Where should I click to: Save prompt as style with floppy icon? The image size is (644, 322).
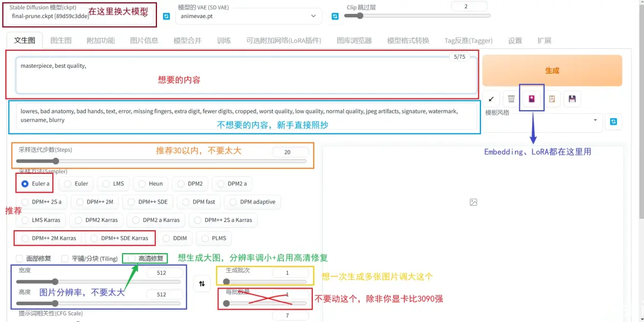(572, 99)
